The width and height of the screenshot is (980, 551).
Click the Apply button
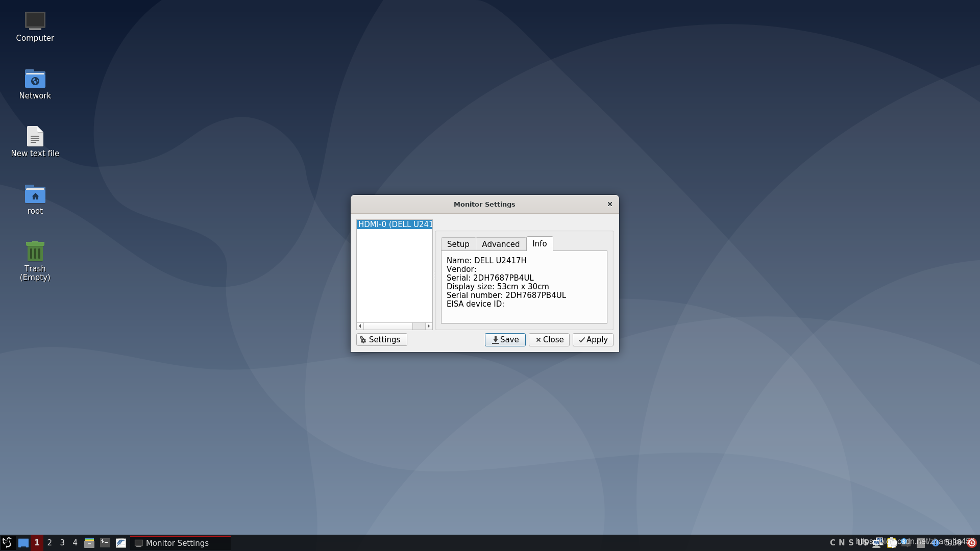pos(593,340)
